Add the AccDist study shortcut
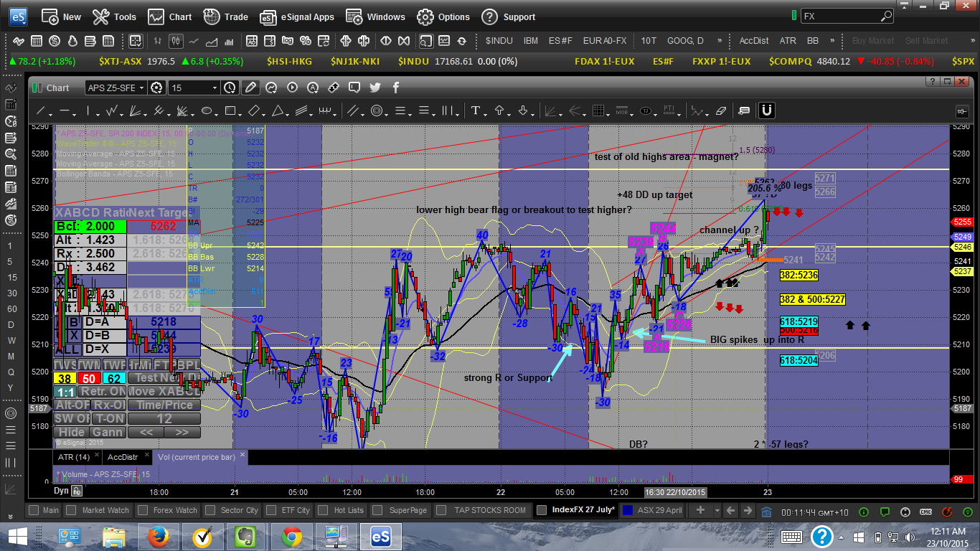980x551 pixels. point(754,41)
